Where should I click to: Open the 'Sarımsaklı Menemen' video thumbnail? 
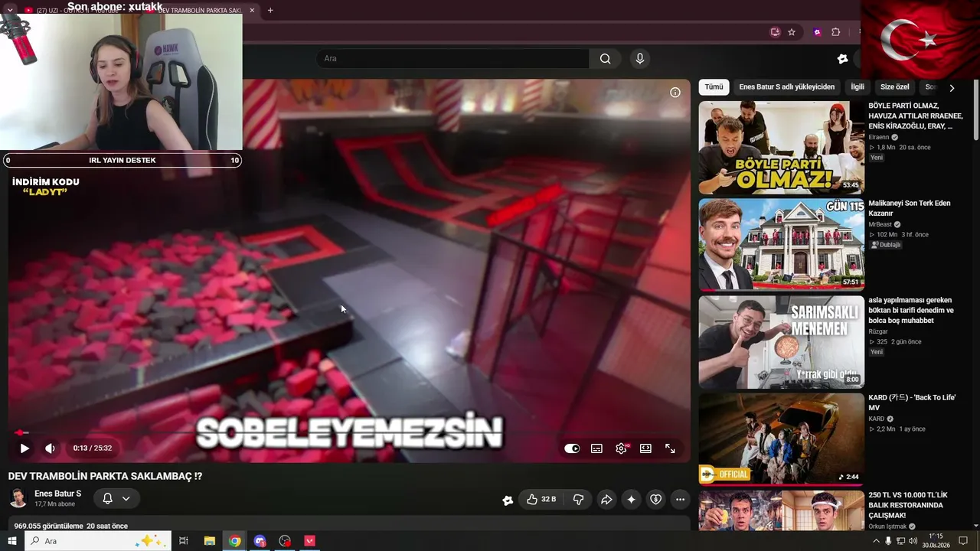(781, 342)
